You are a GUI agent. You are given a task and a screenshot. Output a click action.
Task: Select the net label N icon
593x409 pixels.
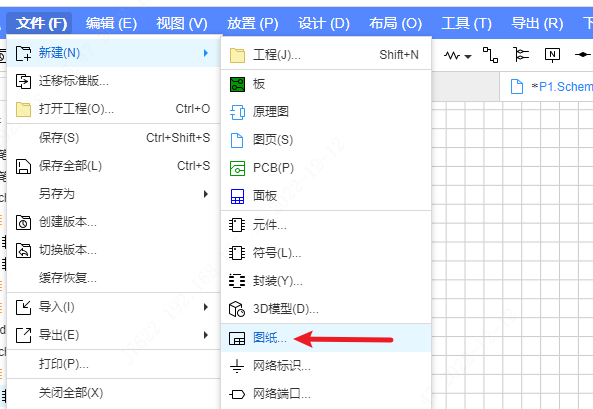coord(552,55)
